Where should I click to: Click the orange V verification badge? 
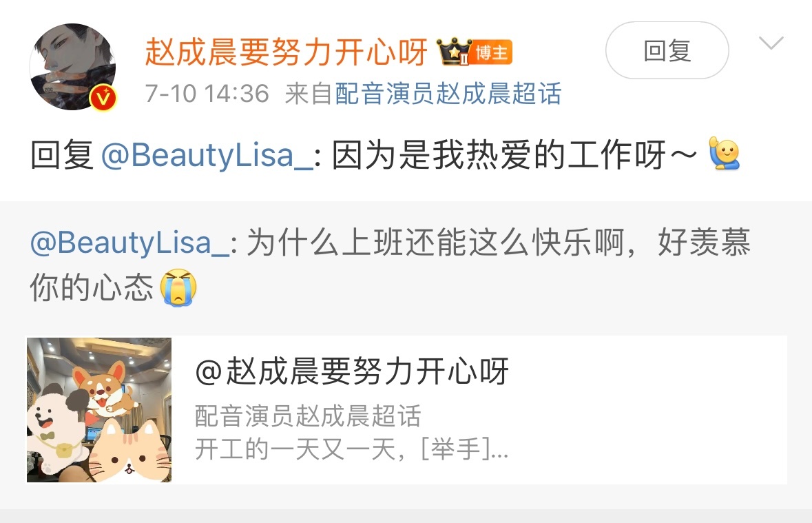(x=103, y=97)
